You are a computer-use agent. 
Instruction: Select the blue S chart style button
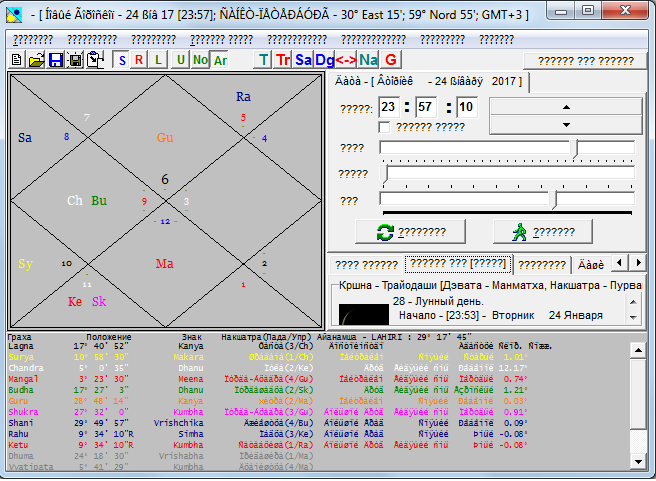click(122, 60)
